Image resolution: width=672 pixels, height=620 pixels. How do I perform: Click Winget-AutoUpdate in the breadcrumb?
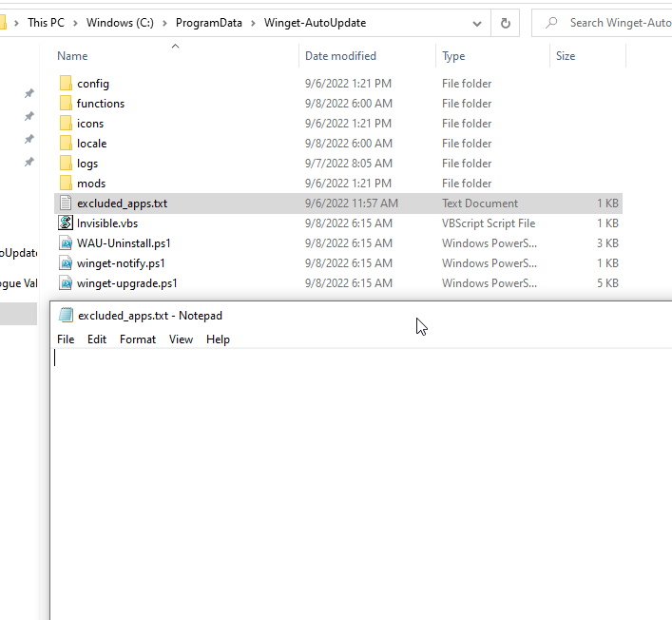pyautogui.click(x=315, y=23)
